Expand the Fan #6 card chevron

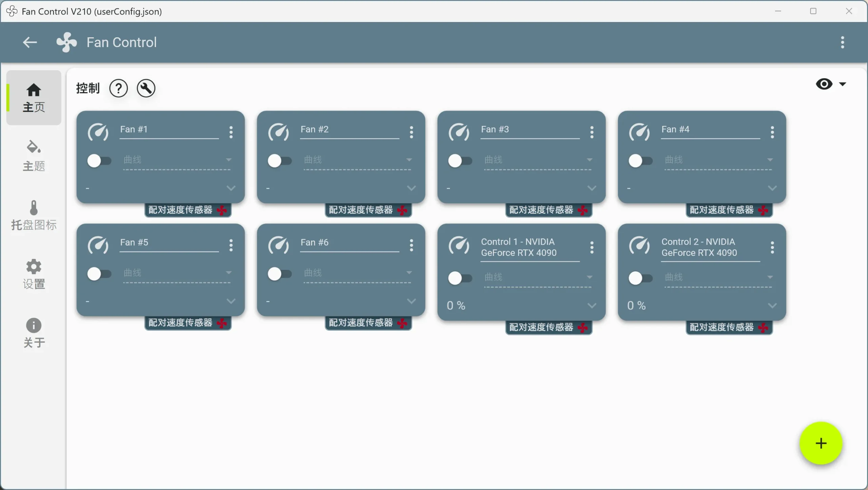coord(411,301)
